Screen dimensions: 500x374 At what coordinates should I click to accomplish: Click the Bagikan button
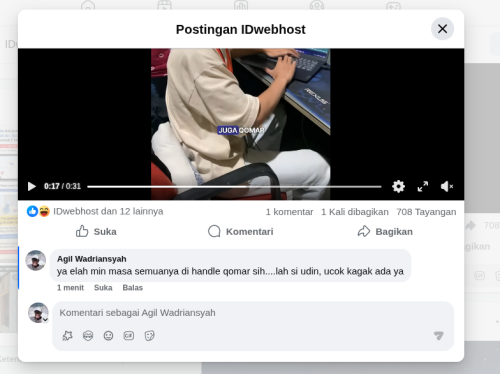click(385, 231)
